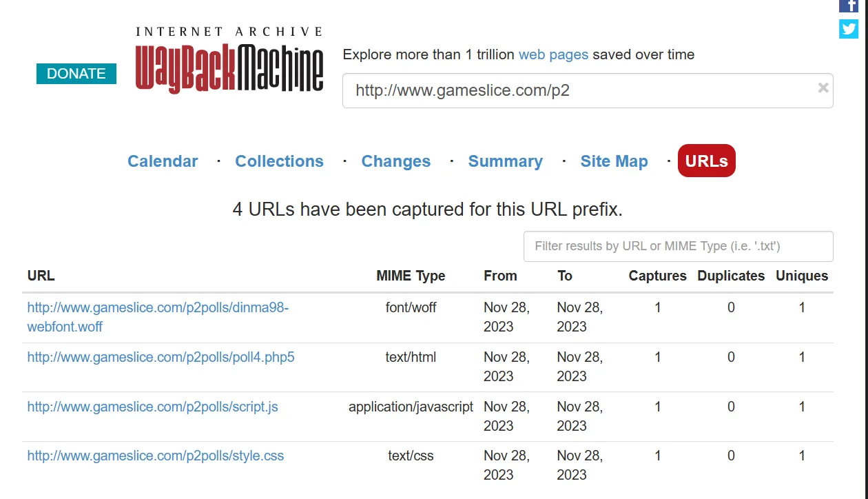The width and height of the screenshot is (868, 499).
Task: Click the 'font/woff' MIME type cell
Action: (411, 307)
